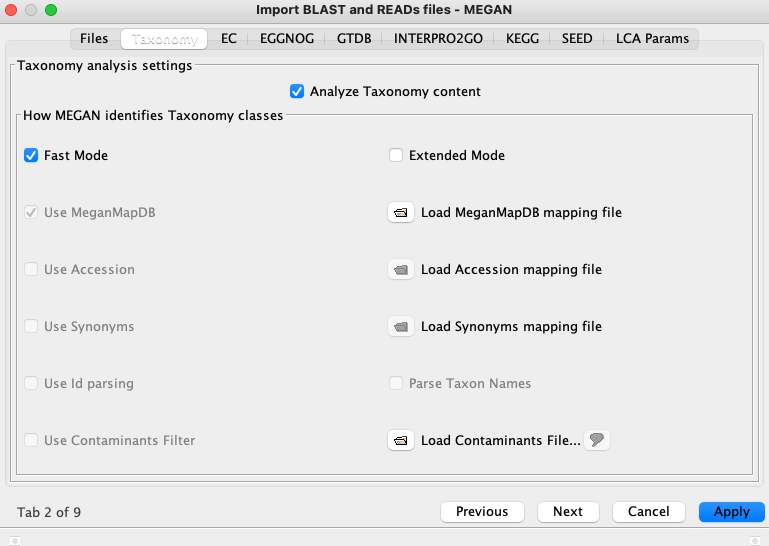This screenshot has width=769, height=546.
Task: Uncheck the Fast Mode checkbox
Action: pyautogui.click(x=31, y=156)
